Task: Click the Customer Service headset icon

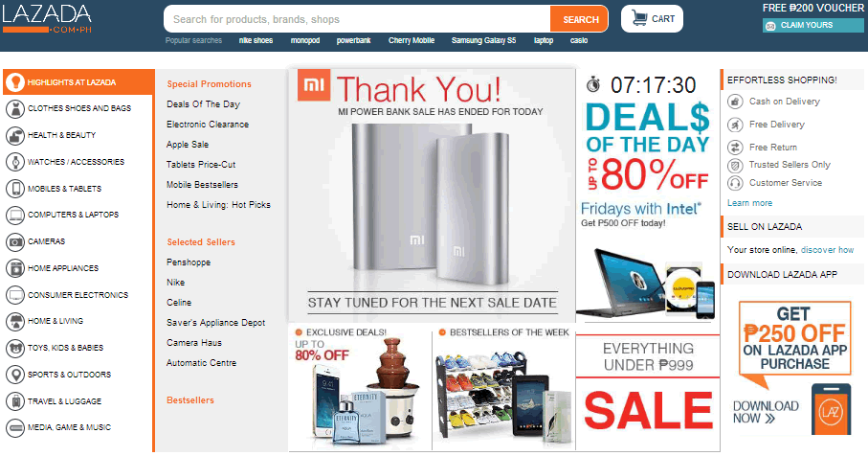Action: (735, 183)
